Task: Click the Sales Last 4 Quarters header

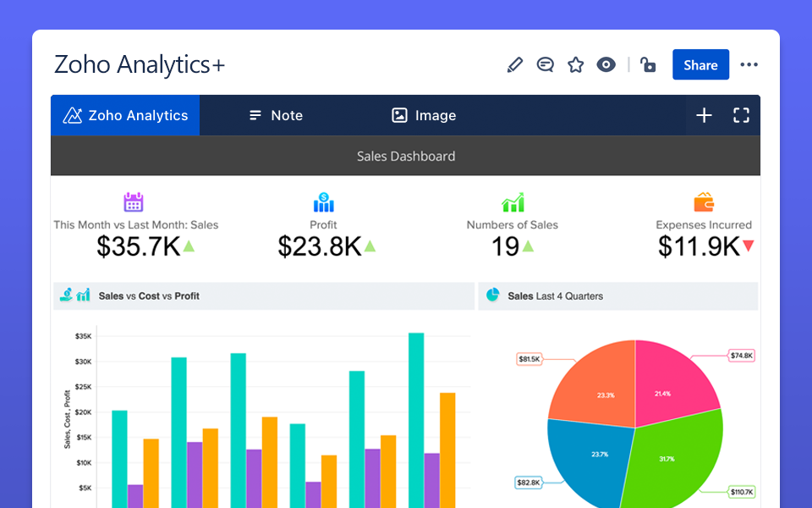Action: tap(617, 296)
